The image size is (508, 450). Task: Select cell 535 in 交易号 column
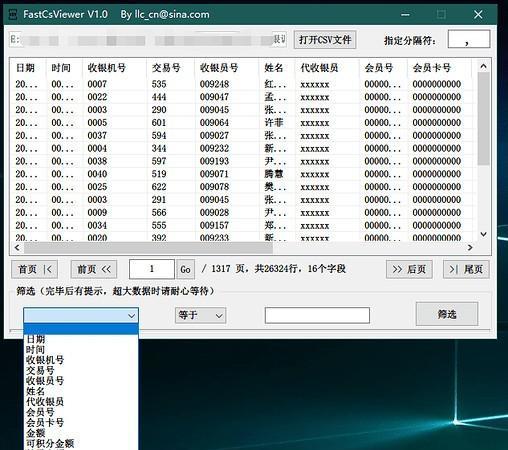pyautogui.click(x=159, y=84)
